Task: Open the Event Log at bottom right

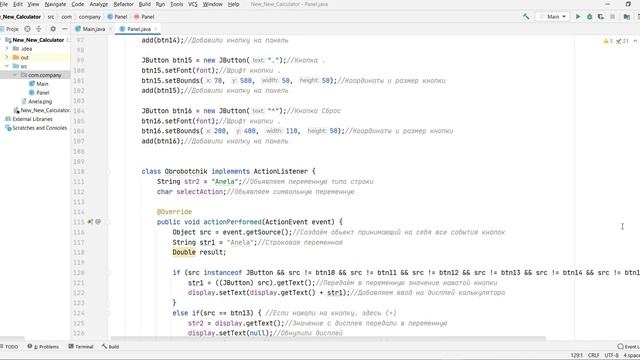Action: click(628, 347)
